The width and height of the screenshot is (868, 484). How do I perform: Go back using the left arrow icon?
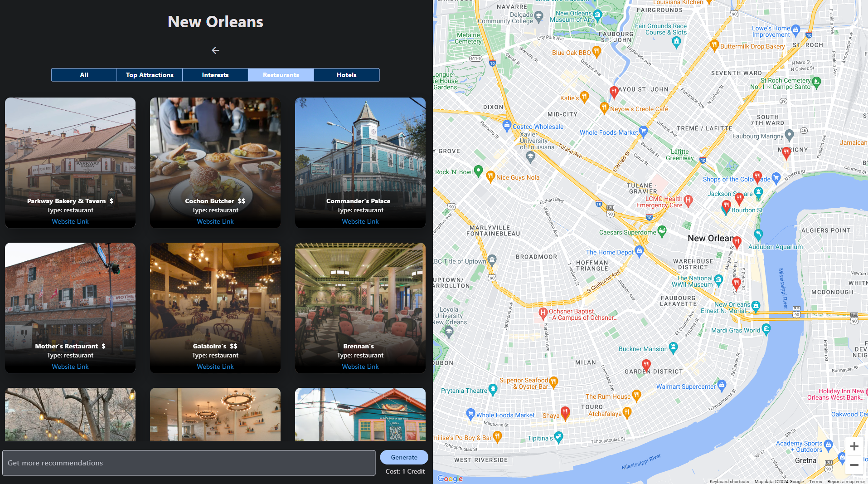pos(215,50)
